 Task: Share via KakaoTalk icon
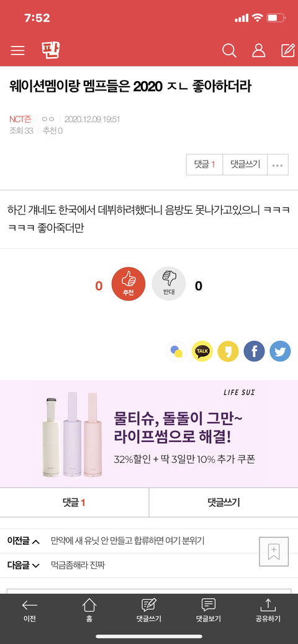tap(202, 351)
